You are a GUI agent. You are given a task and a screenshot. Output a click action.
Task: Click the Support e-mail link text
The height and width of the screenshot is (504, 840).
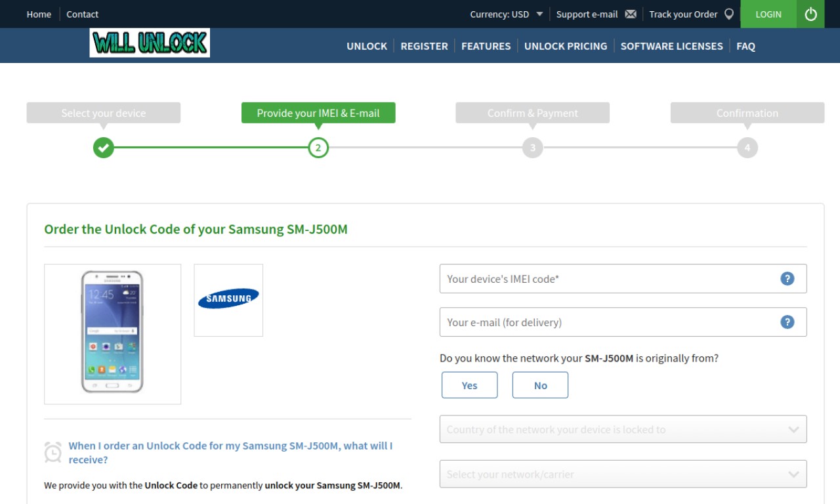[587, 14]
